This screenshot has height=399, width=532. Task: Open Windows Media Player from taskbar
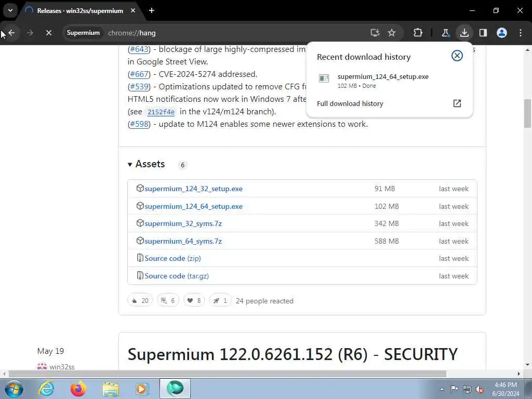142,389
